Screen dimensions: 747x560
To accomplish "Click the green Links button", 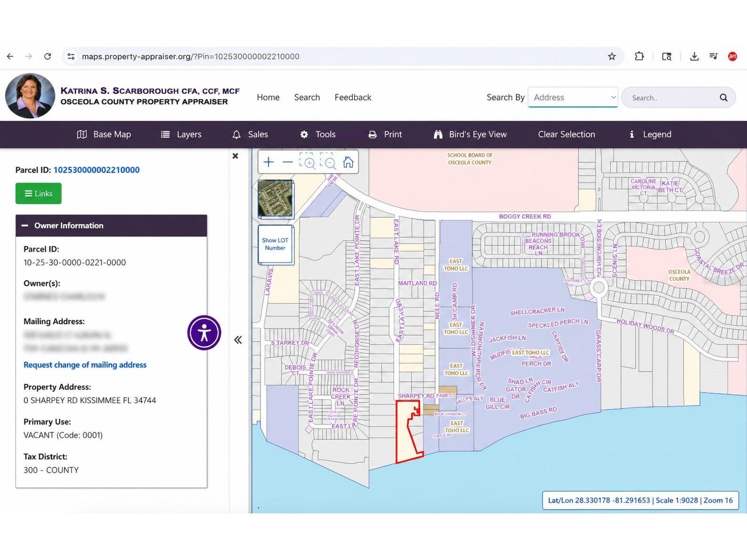I will click(x=39, y=194).
